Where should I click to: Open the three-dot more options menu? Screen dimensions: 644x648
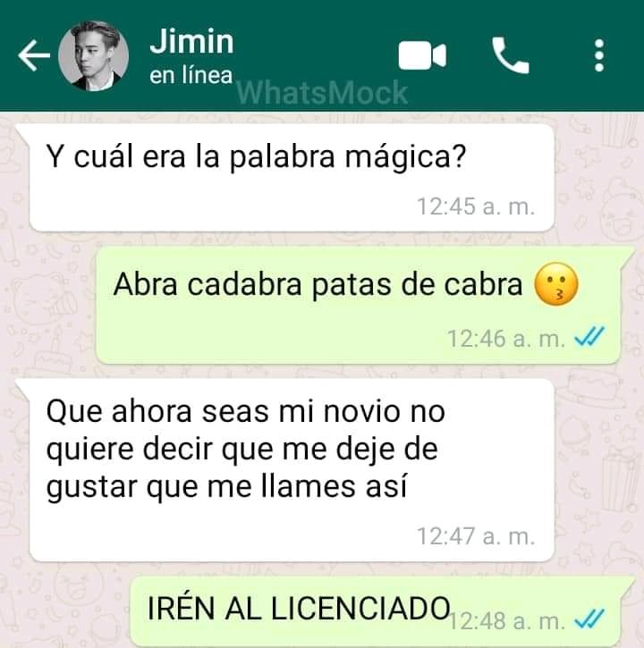tap(599, 55)
